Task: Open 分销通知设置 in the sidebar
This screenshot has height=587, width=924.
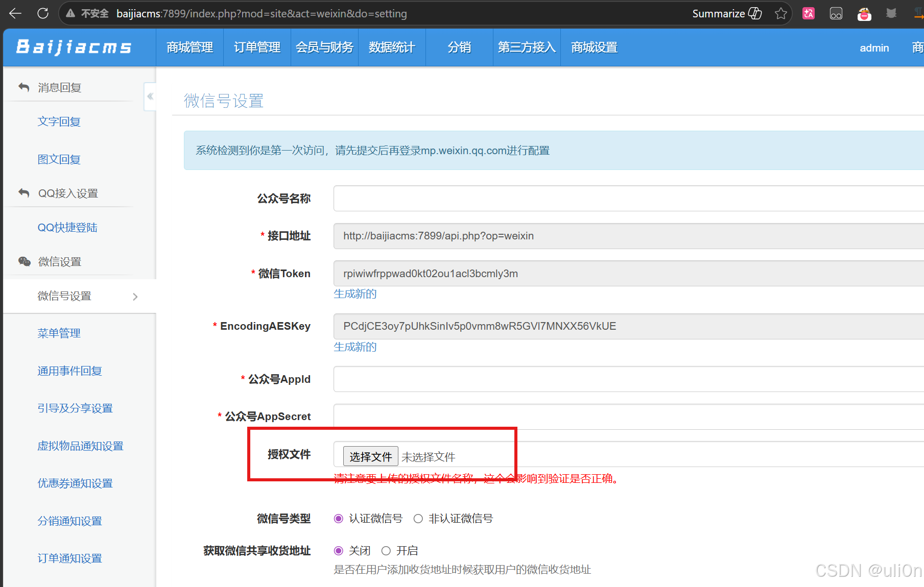Action: [69, 521]
